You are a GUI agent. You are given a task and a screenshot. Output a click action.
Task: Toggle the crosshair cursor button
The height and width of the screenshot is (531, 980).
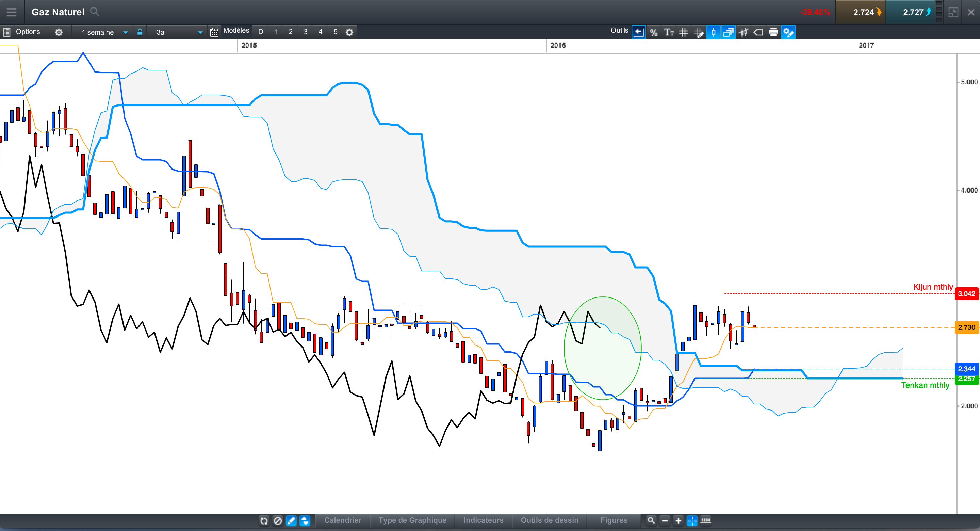point(692,520)
